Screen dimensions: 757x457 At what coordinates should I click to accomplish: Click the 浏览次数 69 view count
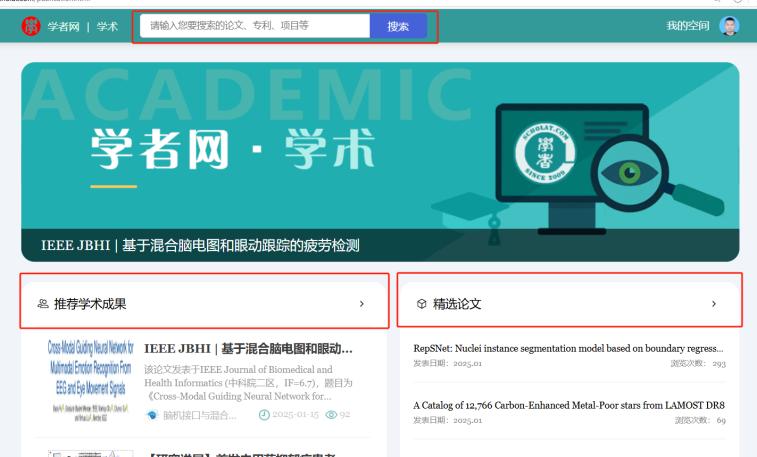point(700,420)
